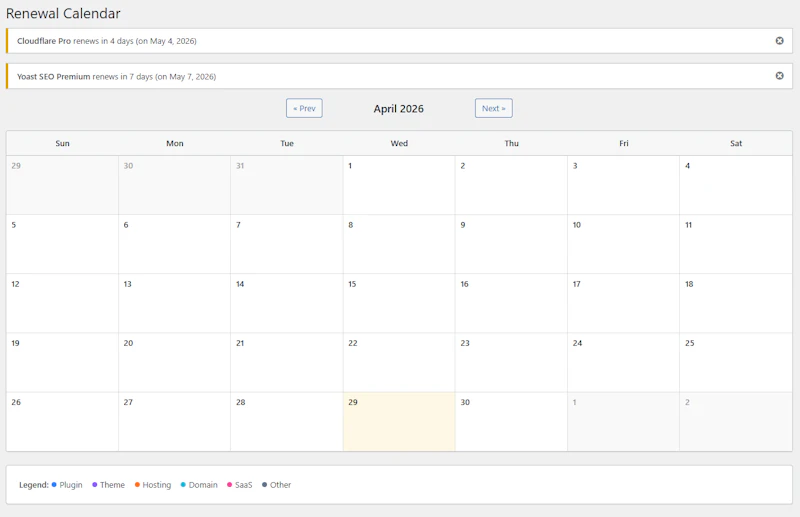Click the 'Yoast SEO Premium' notice text

tap(54, 77)
